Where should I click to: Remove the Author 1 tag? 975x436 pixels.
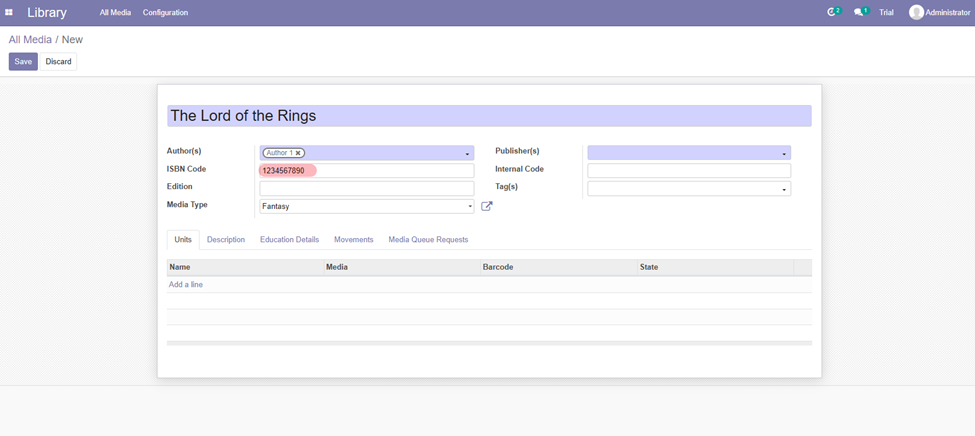(298, 153)
